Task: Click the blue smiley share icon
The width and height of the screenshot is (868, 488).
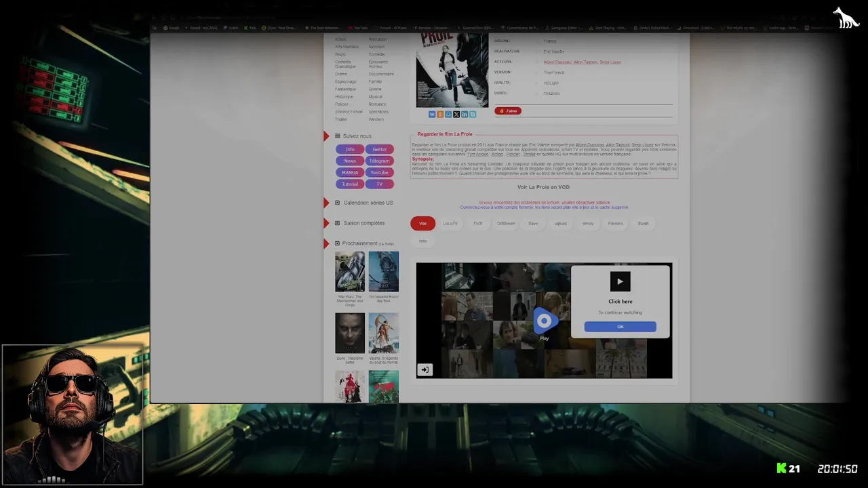Action: [x=448, y=115]
